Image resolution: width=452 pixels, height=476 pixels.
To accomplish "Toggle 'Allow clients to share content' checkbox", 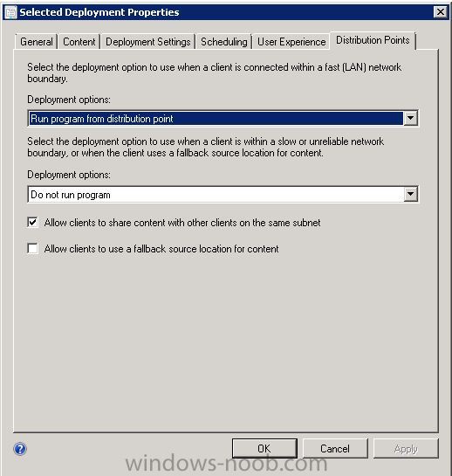I will 33,223.
